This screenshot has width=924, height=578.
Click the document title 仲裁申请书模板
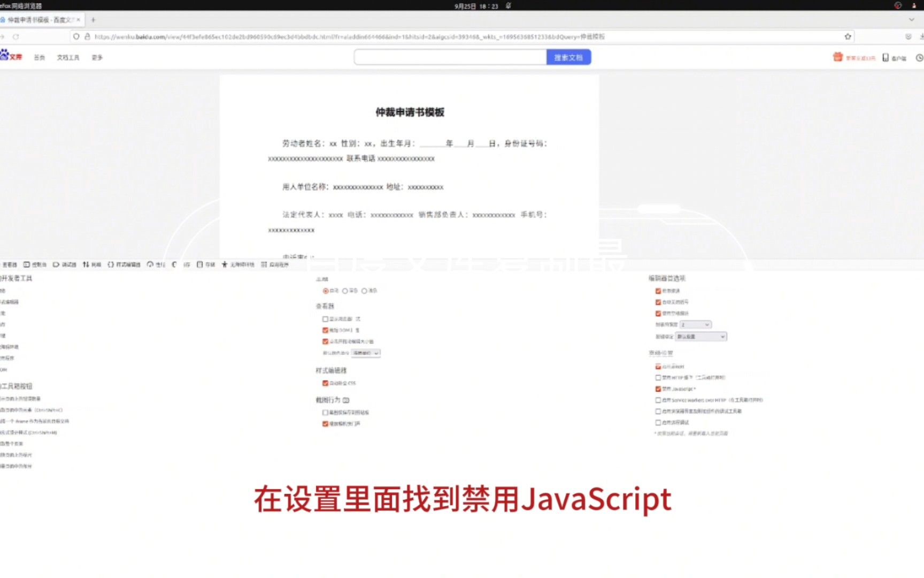click(410, 112)
